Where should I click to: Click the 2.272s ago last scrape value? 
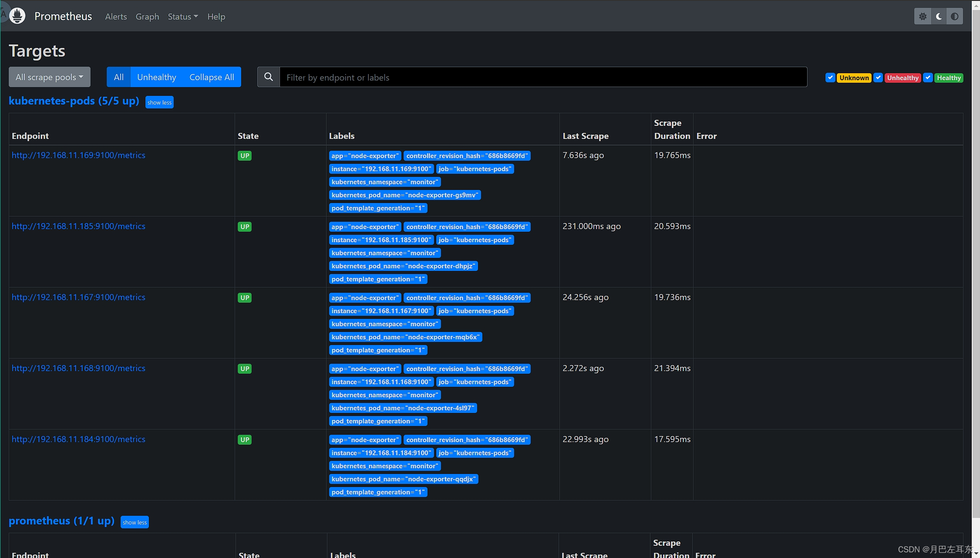(x=583, y=368)
